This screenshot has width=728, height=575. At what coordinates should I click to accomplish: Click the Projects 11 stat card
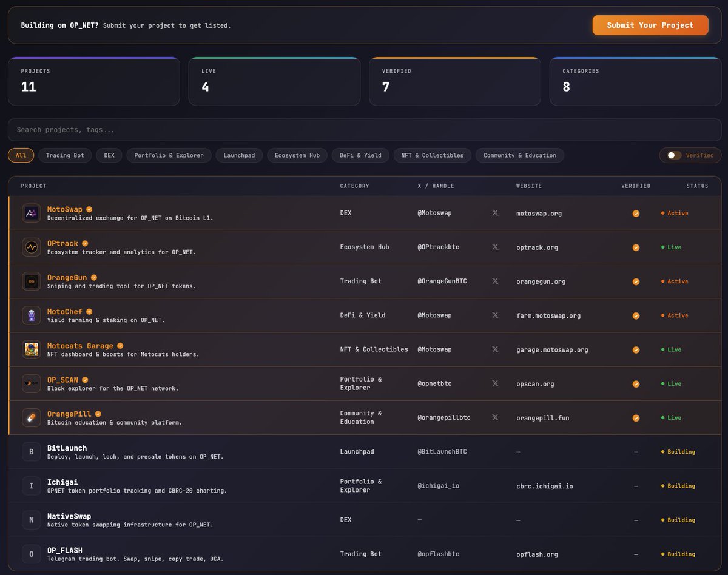click(x=94, y=81)
